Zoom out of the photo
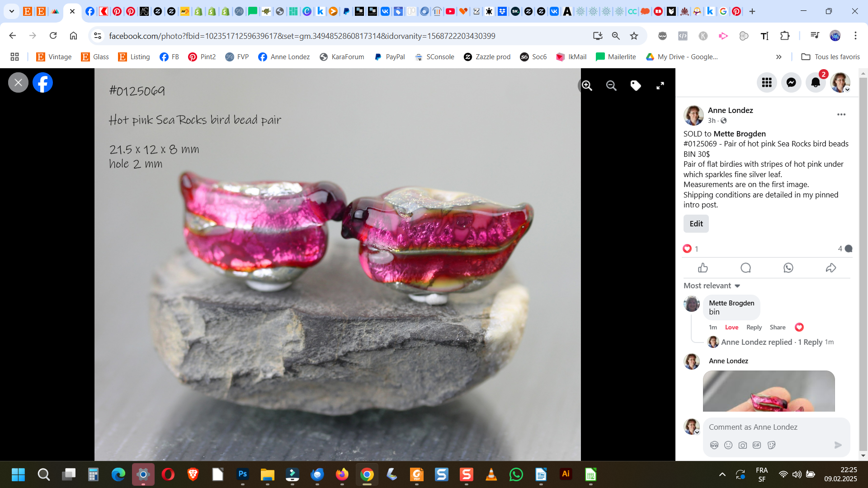Screen dimensions: 868x488 click(611, 85)
